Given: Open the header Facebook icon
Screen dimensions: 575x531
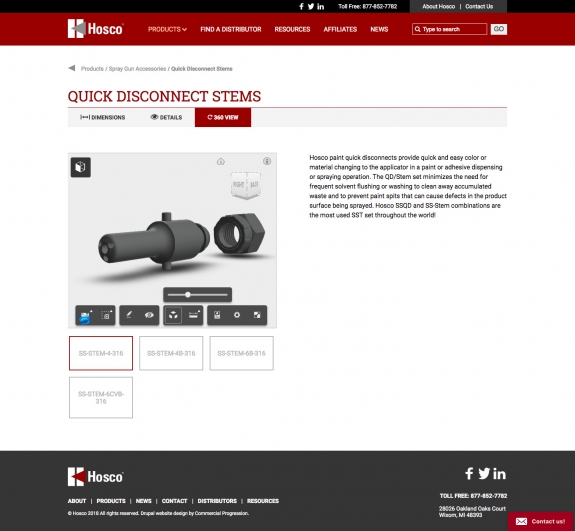Looking at the screenshot, I should click(x=301, y=6).
